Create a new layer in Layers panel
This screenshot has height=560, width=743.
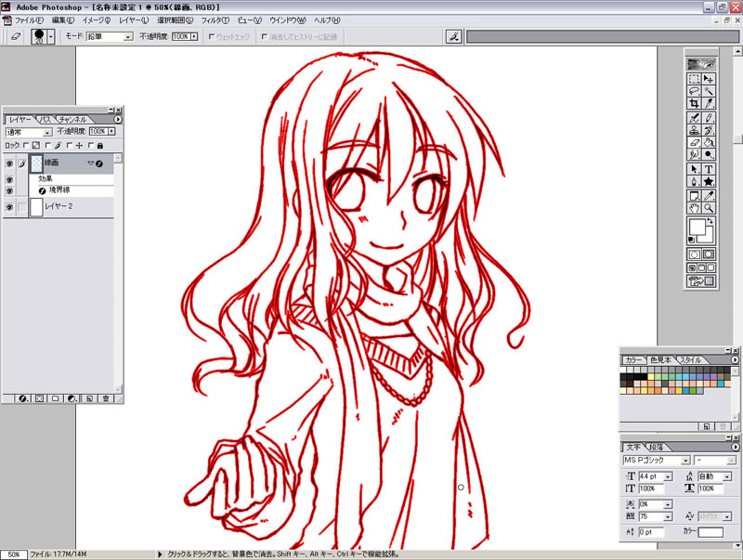pos(89,398)
